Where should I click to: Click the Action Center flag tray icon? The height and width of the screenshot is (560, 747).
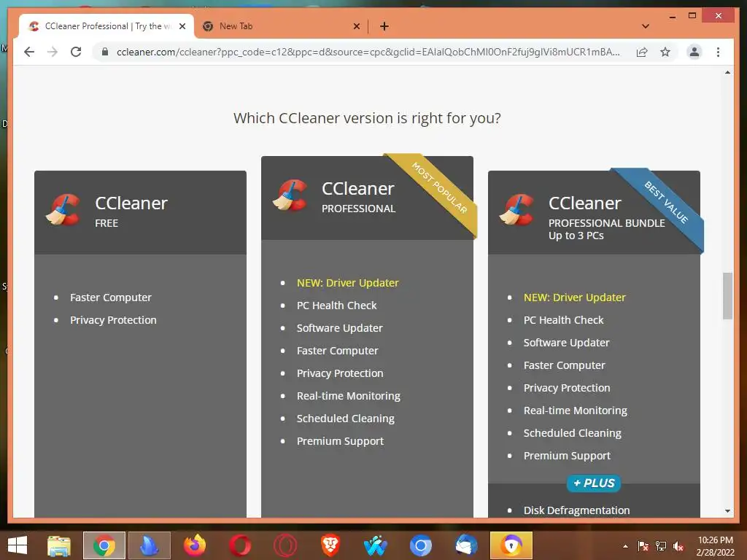[x=643, y=546]
